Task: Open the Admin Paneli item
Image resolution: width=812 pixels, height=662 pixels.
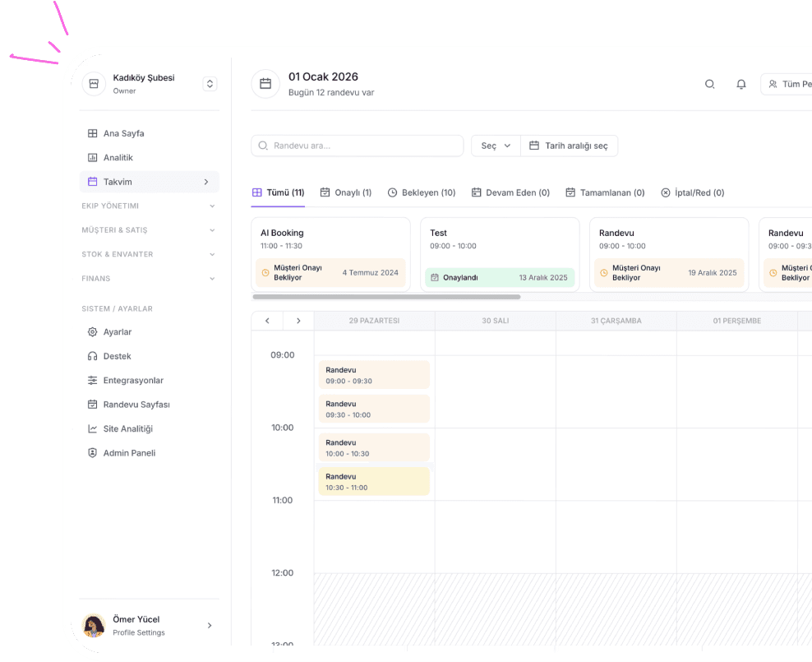Action: pyautogui.click(x=128, y=453)
